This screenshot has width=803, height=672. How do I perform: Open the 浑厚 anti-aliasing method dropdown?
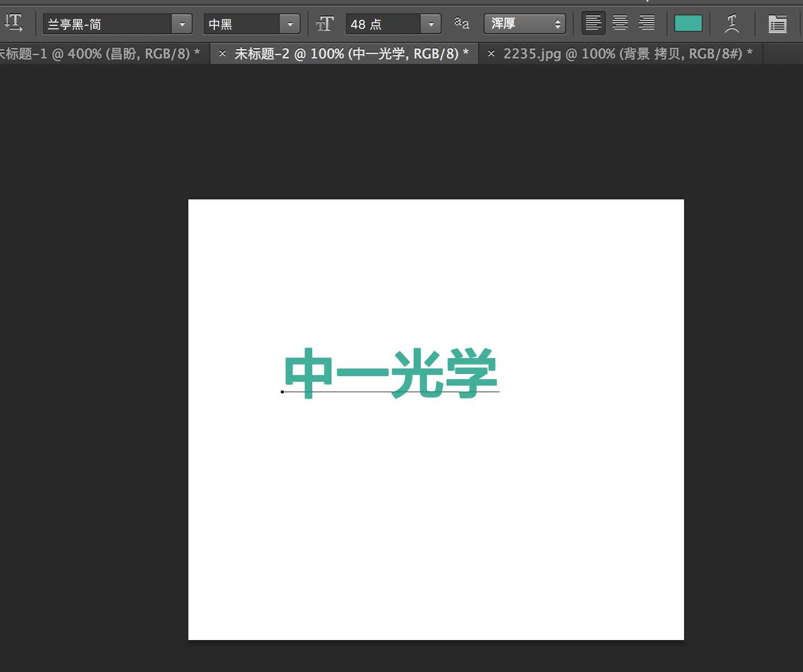pyautogui.click(x=525, y=24)
